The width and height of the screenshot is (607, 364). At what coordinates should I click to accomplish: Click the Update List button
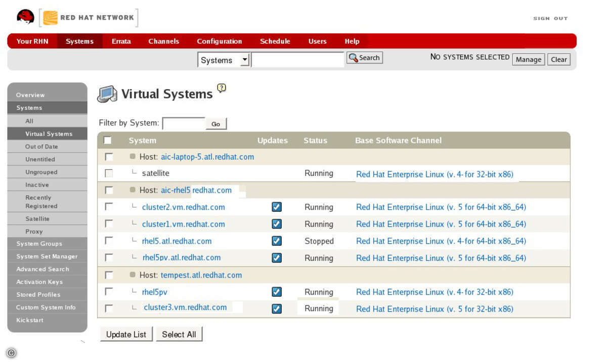click(x=126, y=334)
